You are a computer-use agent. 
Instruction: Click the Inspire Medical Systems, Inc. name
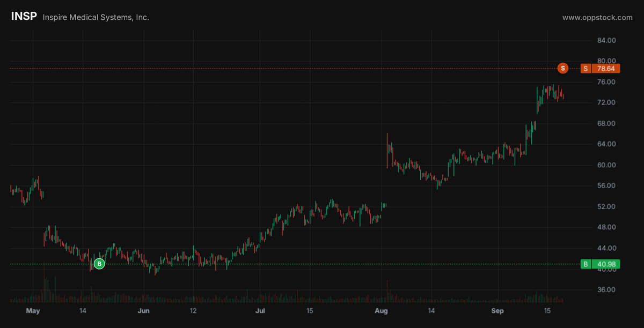click(96, 18)
